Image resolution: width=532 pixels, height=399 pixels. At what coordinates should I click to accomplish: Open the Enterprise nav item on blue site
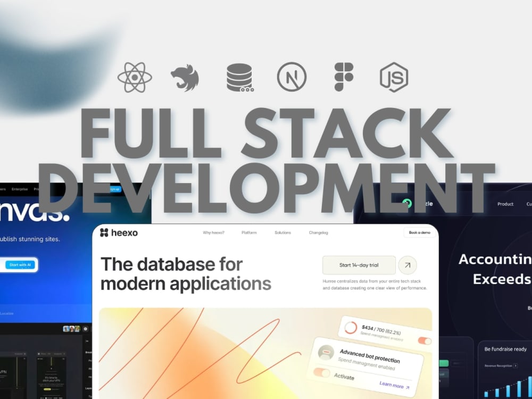[x=20, y=189]
